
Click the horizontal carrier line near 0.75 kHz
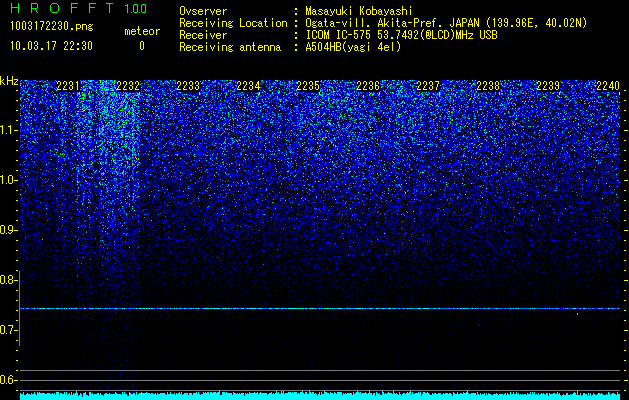(x=320, y=309)
